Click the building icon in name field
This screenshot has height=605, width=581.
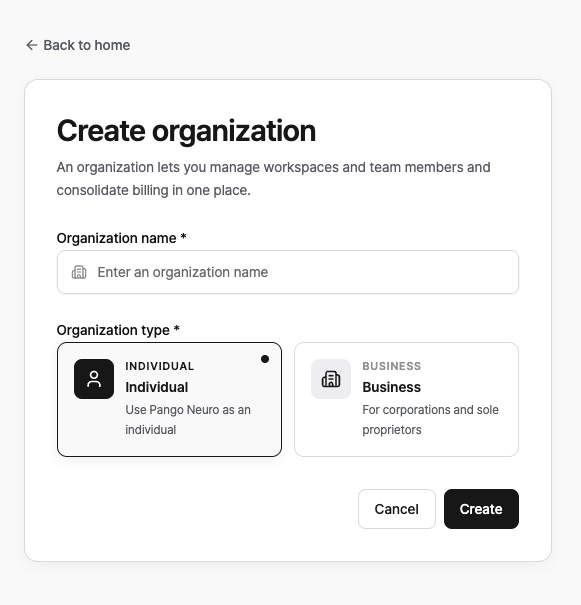(x=79, y=272)
